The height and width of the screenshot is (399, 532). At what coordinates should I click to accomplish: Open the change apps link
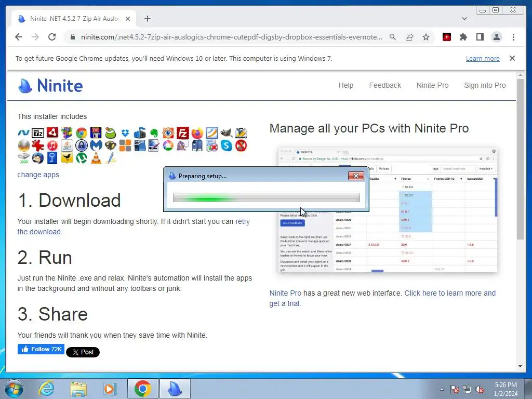pos(38,175)
